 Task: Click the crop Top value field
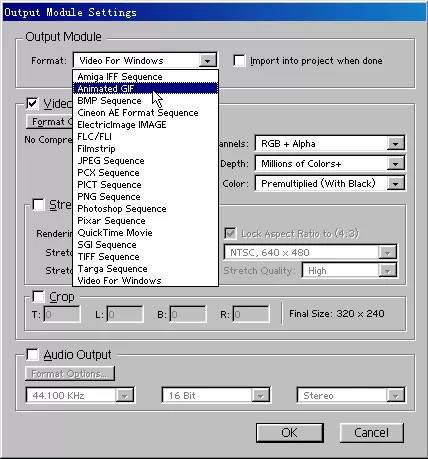pyautogui.click(x=62, y=314)
